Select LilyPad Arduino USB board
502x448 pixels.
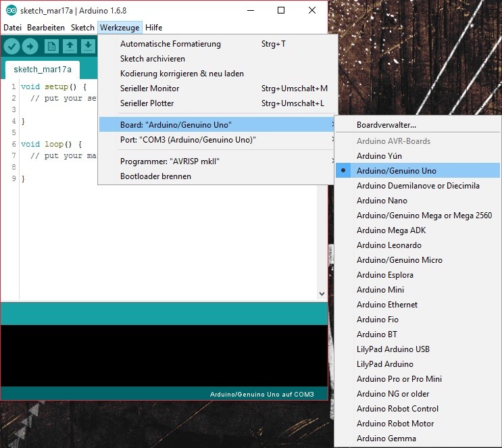click(418, 349)
